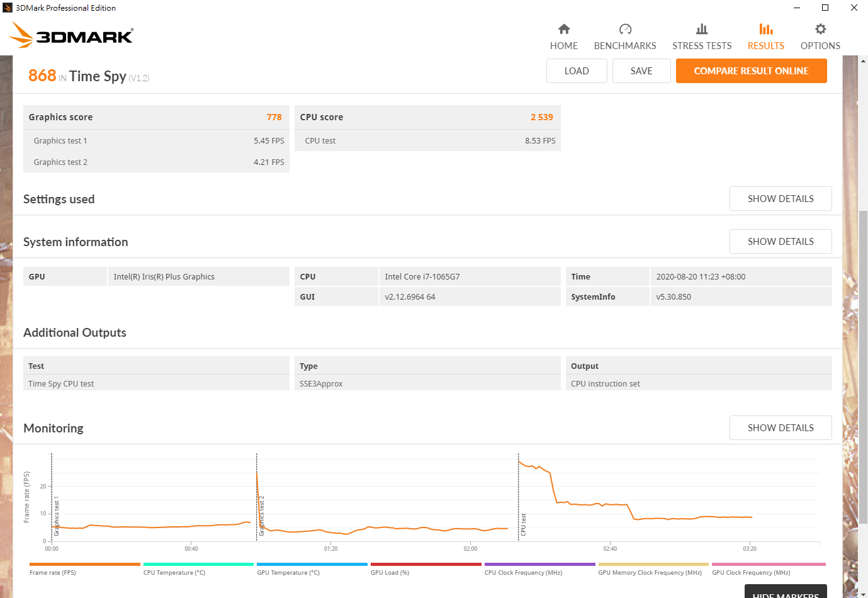Toggle the GPU Load (%) legend series
The height and width of the screenshot is (598, 868).
[x=390, y=572]
